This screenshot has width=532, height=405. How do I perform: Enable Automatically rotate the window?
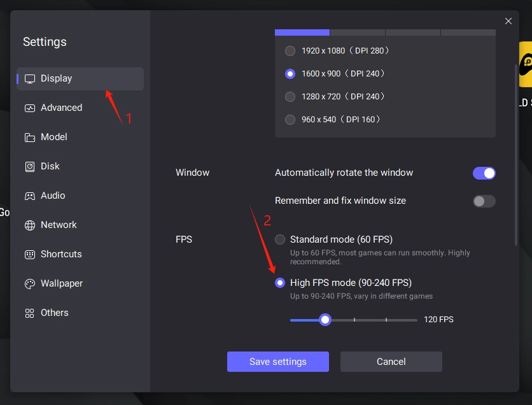[484, 173]
